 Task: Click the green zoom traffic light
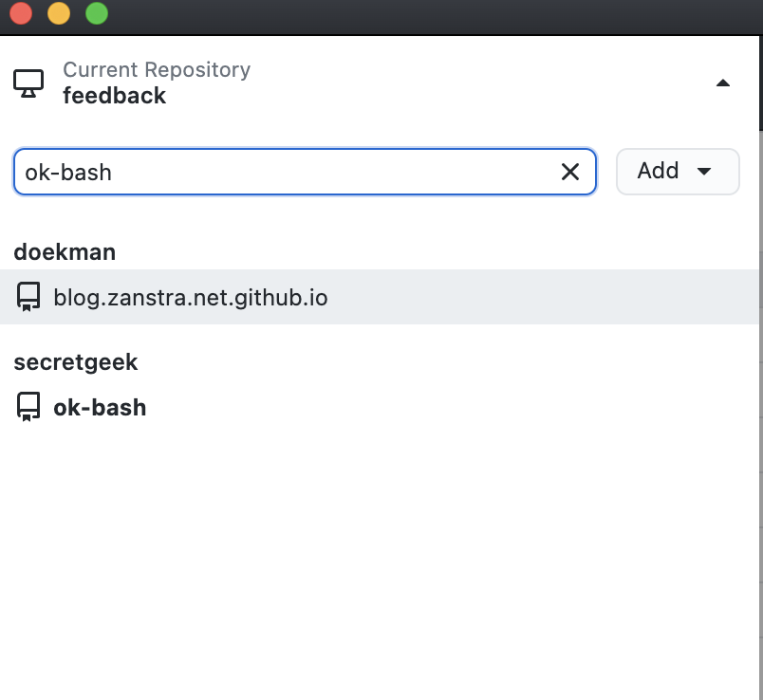95,13
